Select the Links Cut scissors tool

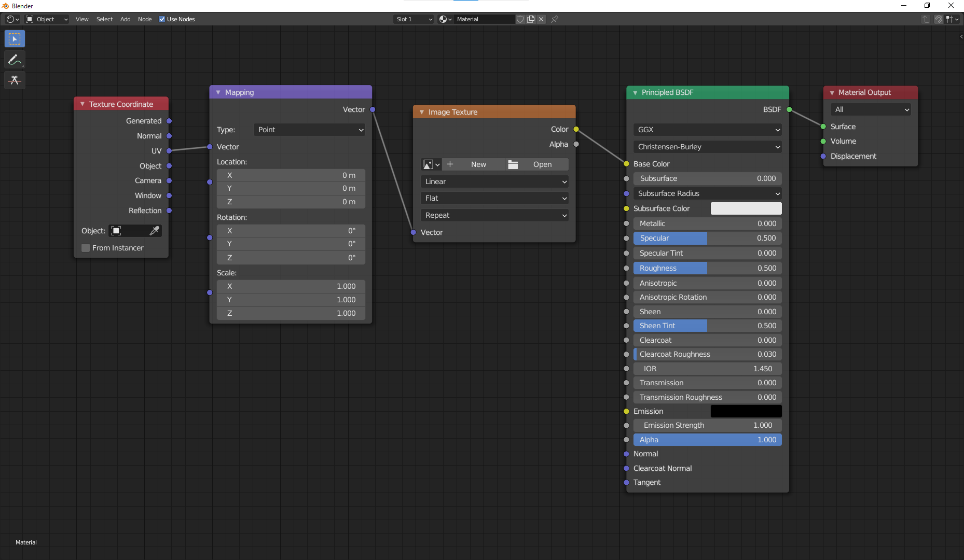pyautogui.click(x=15, y=80)
